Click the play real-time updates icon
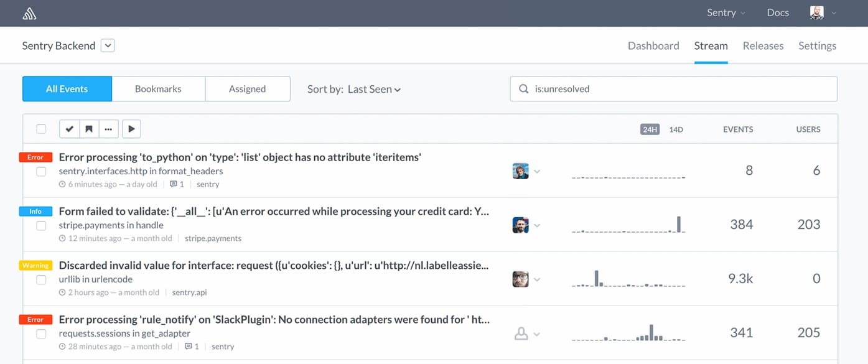This screenshot has width=868, height=364. click(131, 129)
